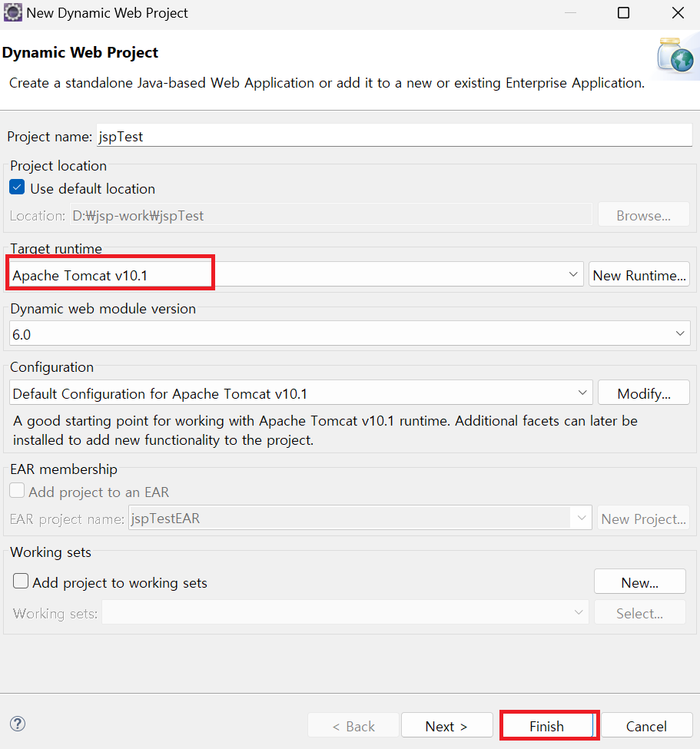Image resolution: width=700 pixels, height=749 pixels.
Task: Go to the Next page
Action: [446, 725]
